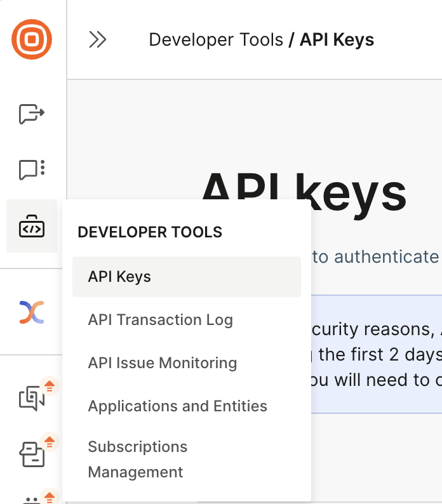
Task: Expand sidebar with double chevron icon
Action: point(97,39)
